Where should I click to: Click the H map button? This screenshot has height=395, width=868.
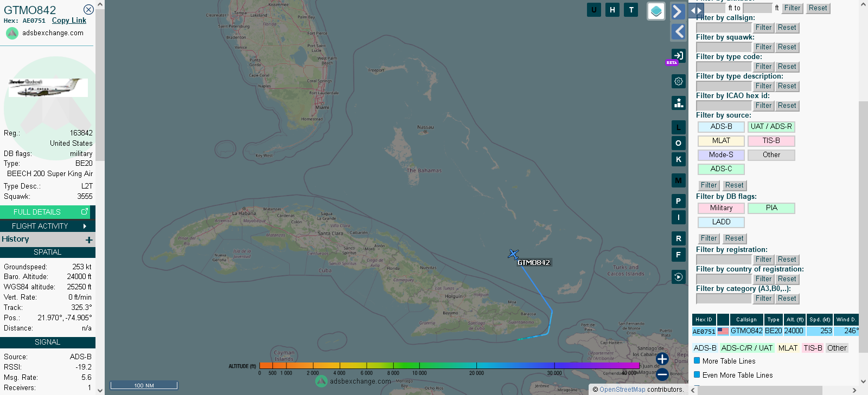pos(612,10)
